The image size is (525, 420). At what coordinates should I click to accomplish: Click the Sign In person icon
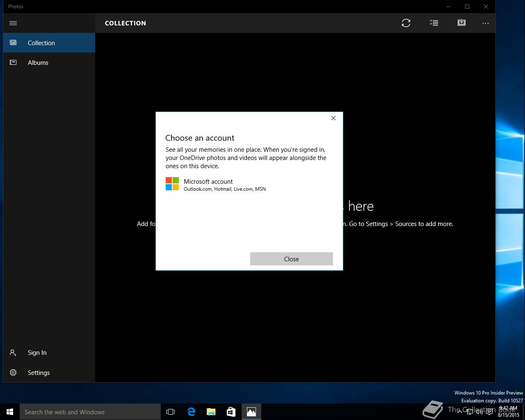pos(13,352)
